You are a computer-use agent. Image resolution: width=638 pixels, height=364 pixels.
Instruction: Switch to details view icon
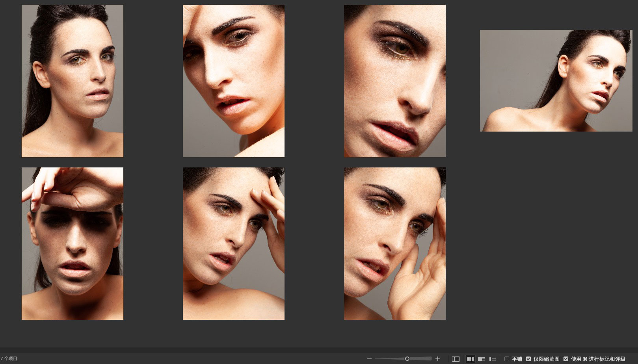pyautogui.click(x=481, y=359)
